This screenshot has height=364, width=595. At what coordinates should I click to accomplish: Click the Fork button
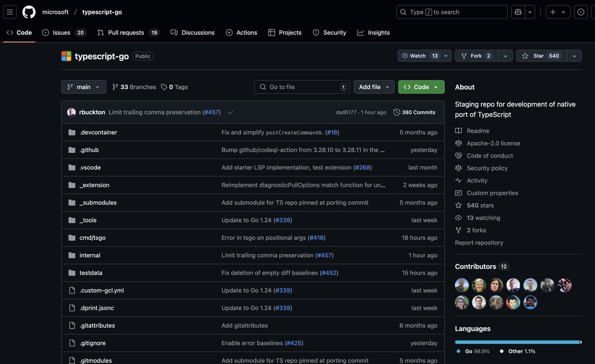coord(476,56)
